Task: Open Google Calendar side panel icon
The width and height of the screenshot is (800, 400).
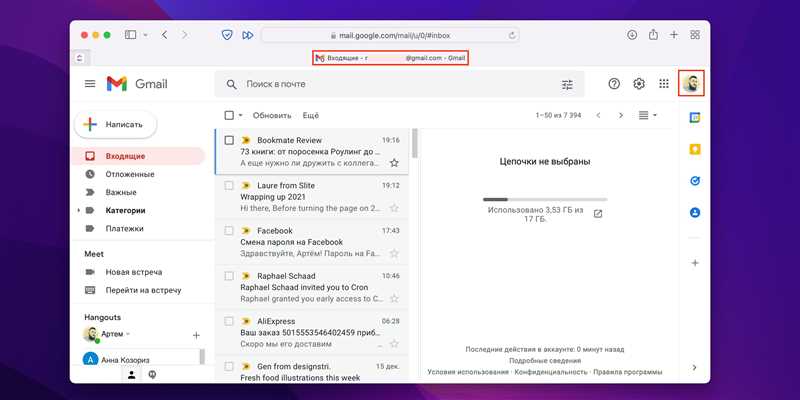Action: 694,118
